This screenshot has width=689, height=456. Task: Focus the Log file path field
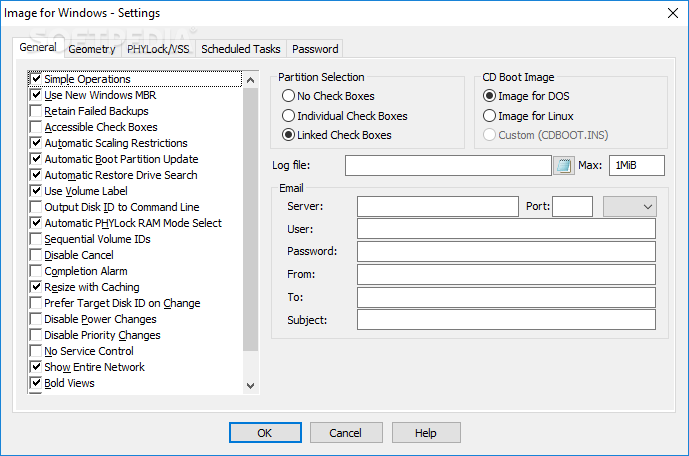point(448,166)
